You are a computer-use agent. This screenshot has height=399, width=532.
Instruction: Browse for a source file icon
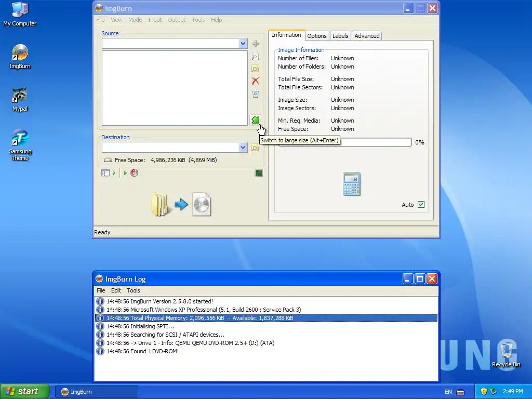pyautogui.click(x=256, y=56)
